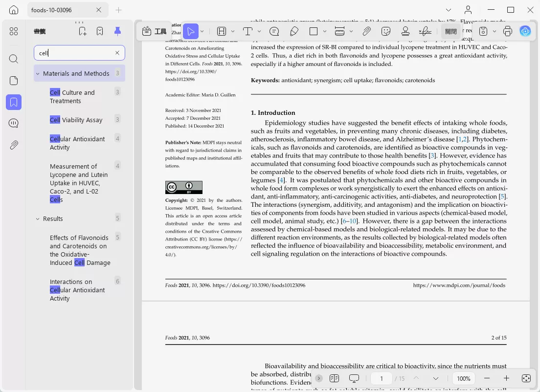This screenshot has width=540, height=392.
Task: Zoom in with plus button
Action: pos(506,378)
